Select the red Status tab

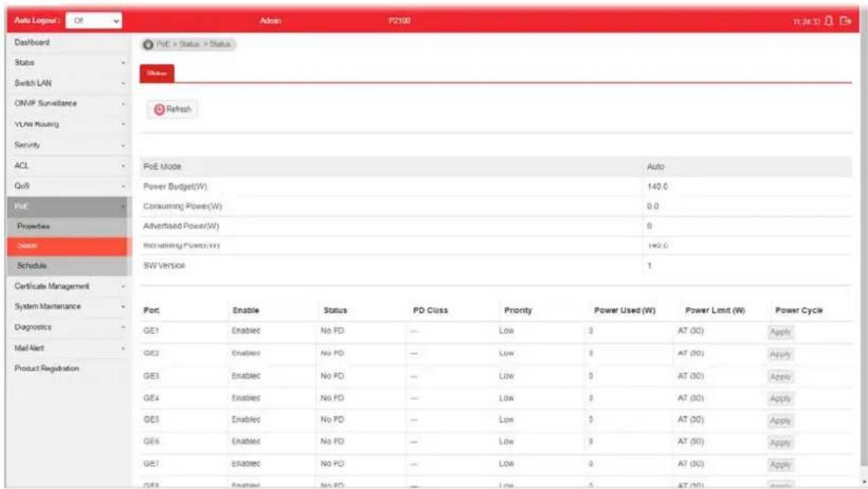pyautogui.click(x=157, y=73)
